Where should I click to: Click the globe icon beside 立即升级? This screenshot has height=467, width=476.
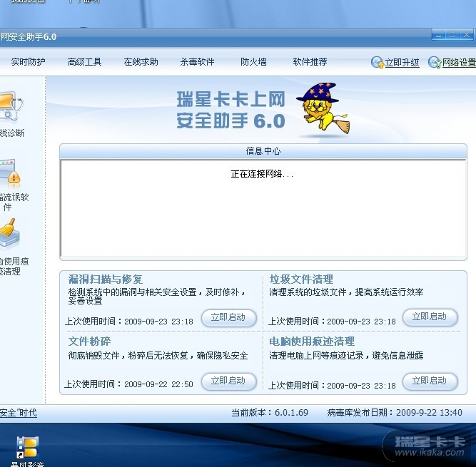point(378,62)
